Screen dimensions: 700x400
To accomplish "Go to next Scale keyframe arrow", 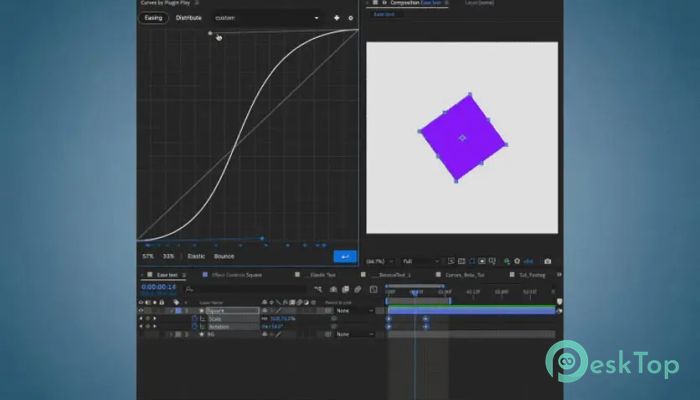I will click(155, 319).
